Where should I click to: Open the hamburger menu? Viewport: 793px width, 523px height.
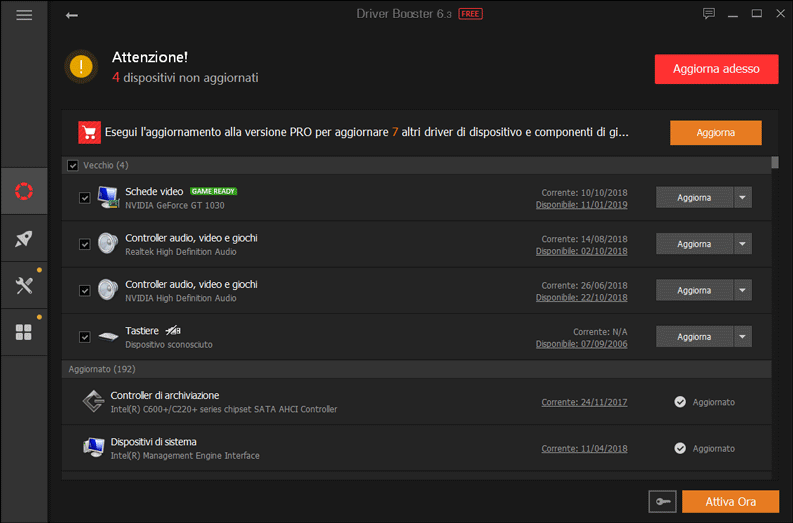click(x=24, y=15)
